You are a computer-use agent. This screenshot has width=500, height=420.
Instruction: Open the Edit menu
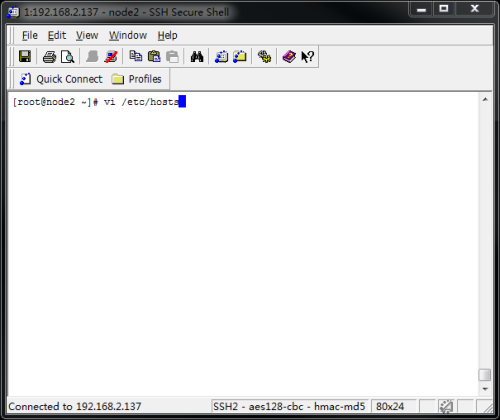(57, 35)
